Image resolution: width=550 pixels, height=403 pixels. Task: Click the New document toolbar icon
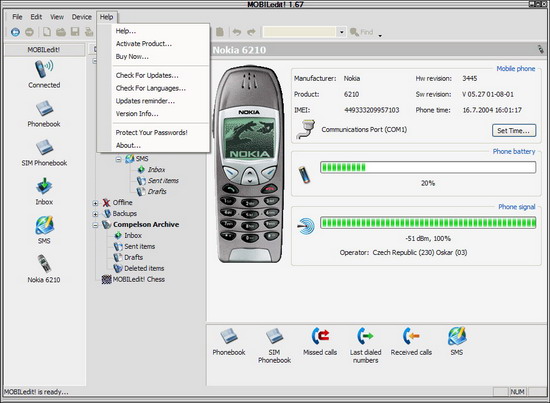pos(47,32)
